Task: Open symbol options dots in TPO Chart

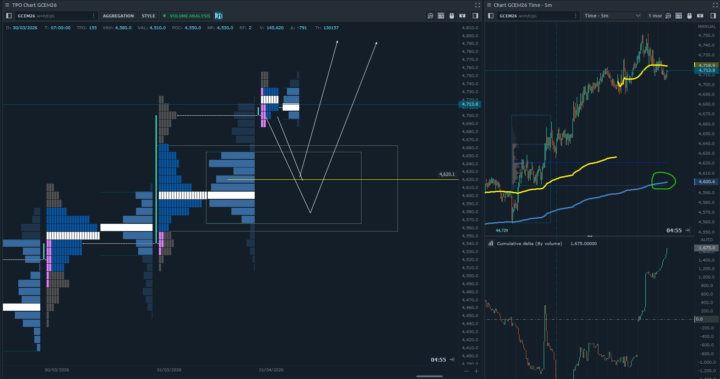Action: point(94,16)
